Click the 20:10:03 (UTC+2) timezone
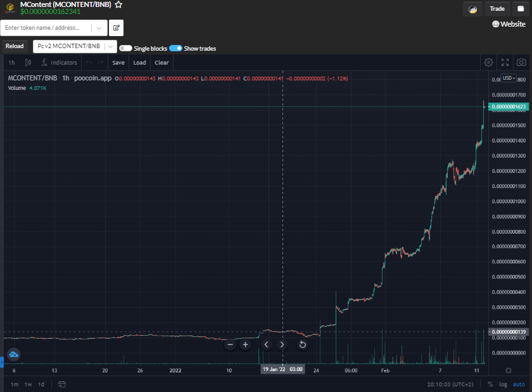532x392 pixels. click(450, 384)
